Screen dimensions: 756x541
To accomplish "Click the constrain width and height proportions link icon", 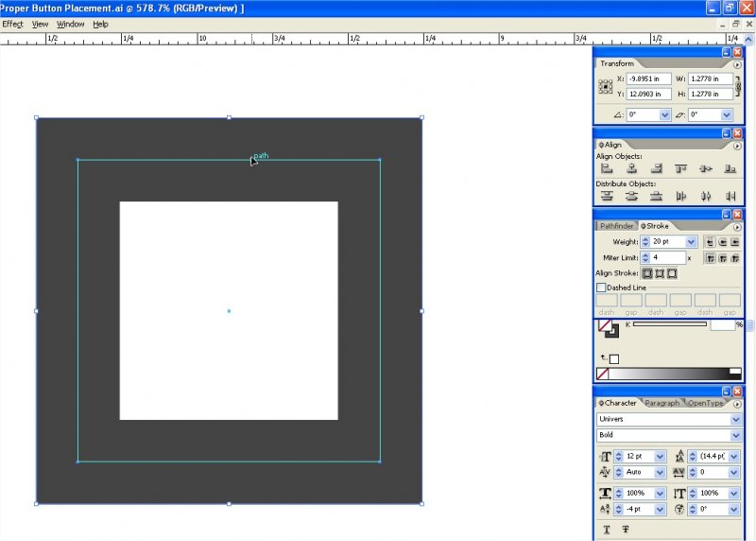I will 738,86.
